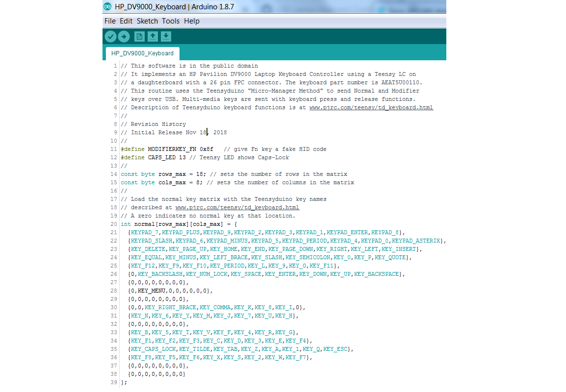Click KEY_NUM_LOCK on line 26
The image size is (566, 392).
(x=206, y=274)
